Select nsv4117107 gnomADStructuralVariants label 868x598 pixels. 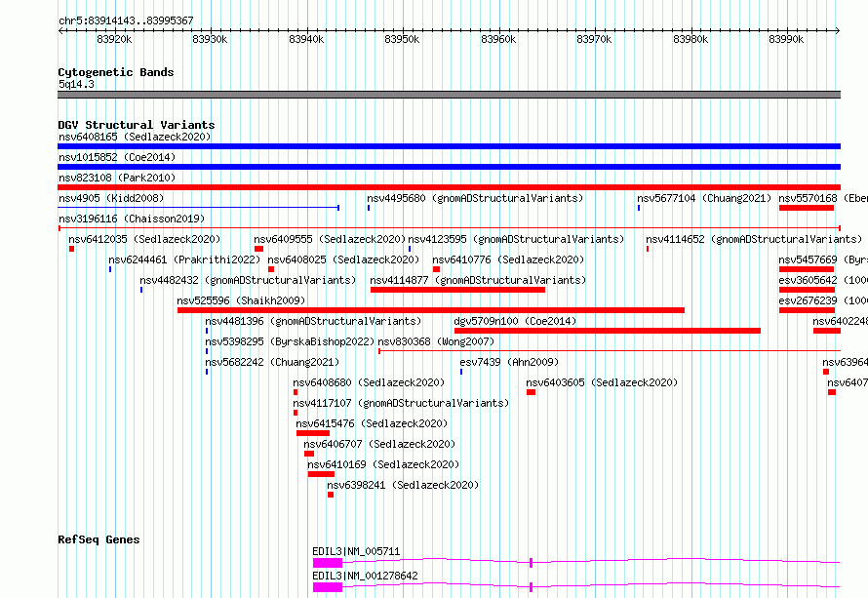(x=401, y=403)
